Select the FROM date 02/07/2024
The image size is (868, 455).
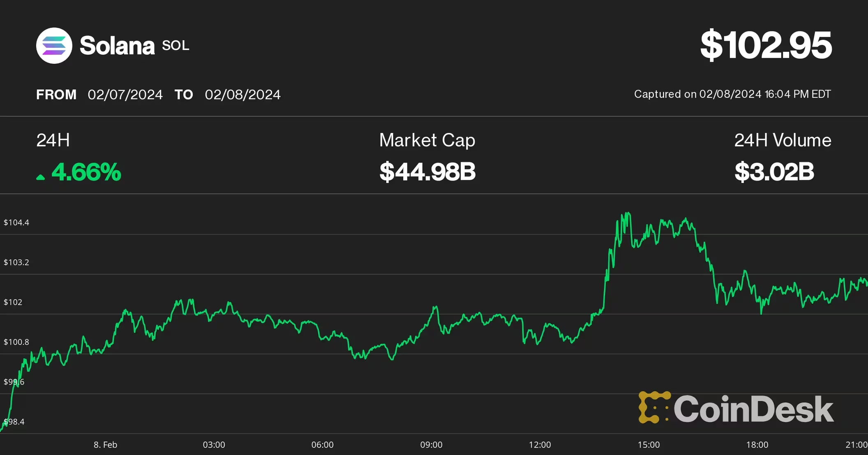pos(125,95)
